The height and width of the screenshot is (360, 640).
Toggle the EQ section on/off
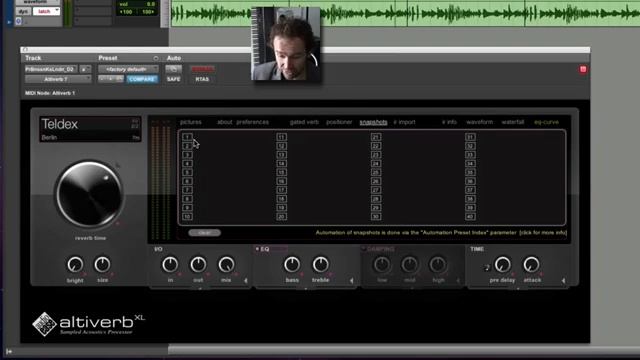point(257,249)
